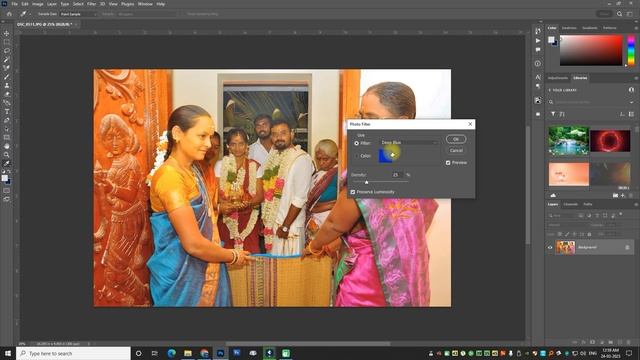Click the Density percentage field
640x360 pixels.
(x=397, y=175)
